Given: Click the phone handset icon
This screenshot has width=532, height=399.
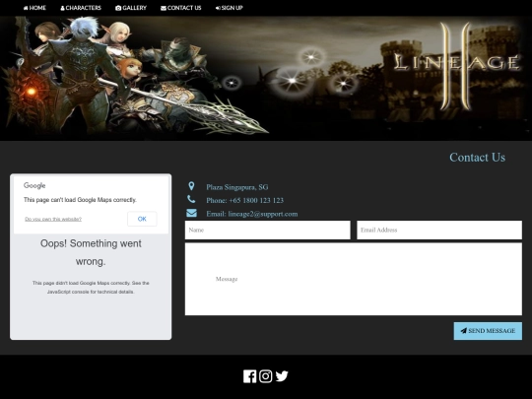Looking at the screenshot, I should (191, 199).
